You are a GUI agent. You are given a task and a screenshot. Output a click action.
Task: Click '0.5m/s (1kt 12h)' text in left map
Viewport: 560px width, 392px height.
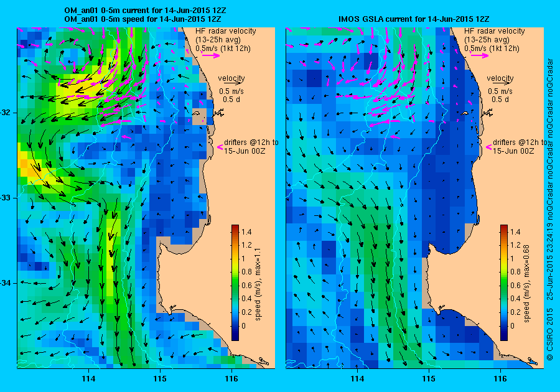223,48
